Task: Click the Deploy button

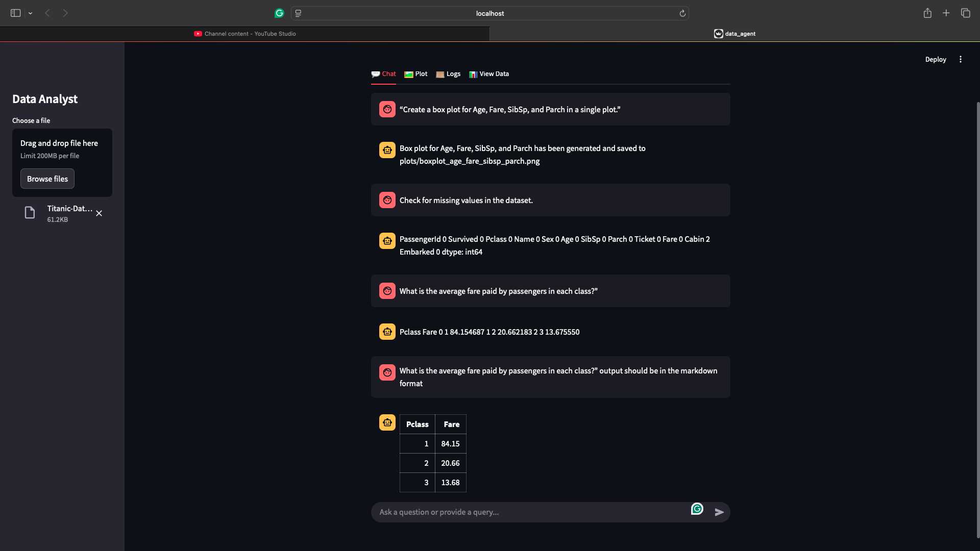Action: 935,59
